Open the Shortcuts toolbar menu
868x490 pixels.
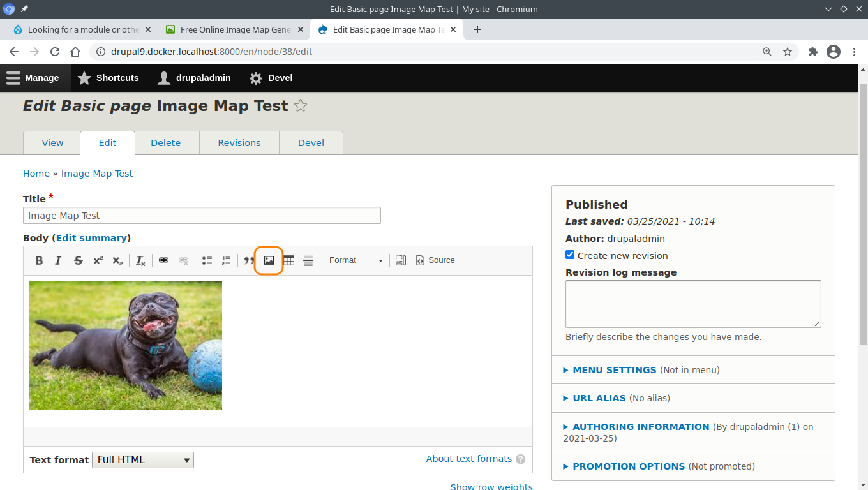pos(108,78)
